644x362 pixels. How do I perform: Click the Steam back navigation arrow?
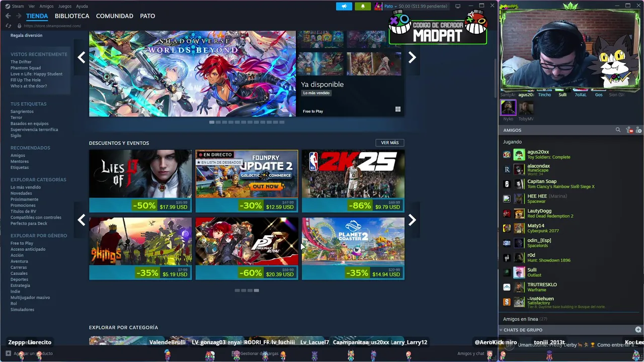pyautogui.click(x=8, y=16)
